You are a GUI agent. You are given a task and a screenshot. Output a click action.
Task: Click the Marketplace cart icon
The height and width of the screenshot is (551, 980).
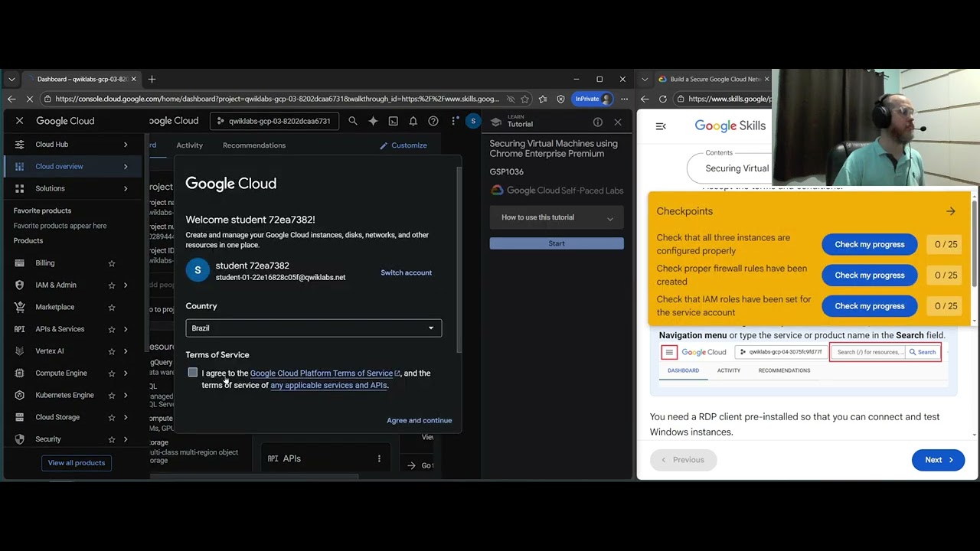(20, 307)
